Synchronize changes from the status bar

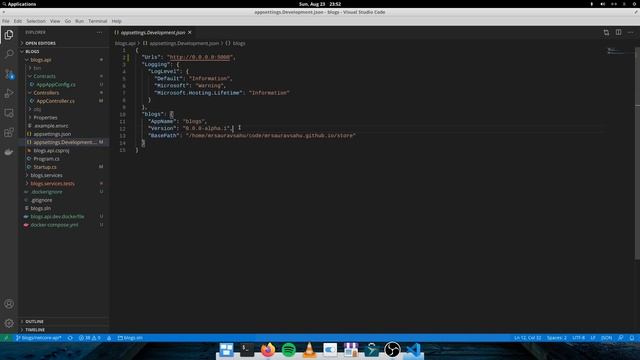70,338
